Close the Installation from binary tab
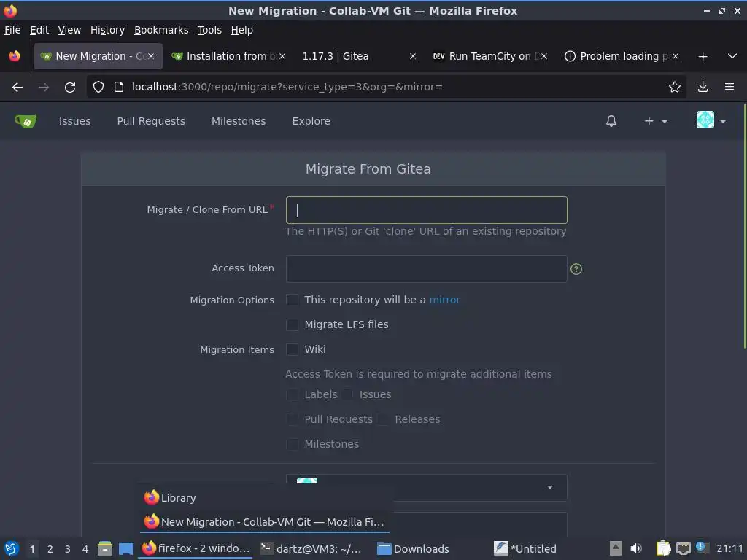This screenshot has width=747, height=560. [282, 56]
